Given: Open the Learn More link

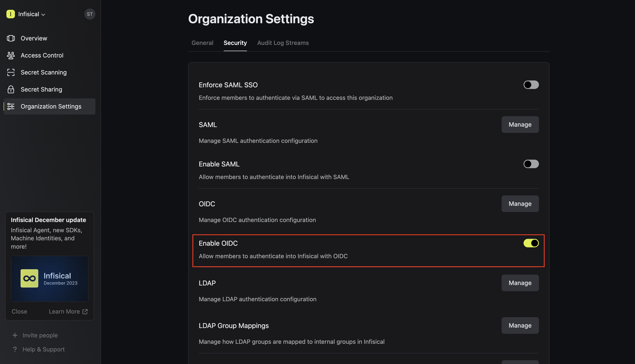Looking at the screenshot, I should [68, 311].
